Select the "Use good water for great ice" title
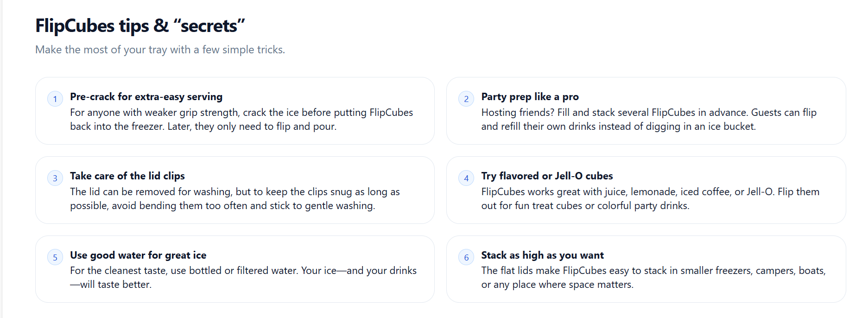The width and height of the screenshot is (868, 318). coord(138,255)
